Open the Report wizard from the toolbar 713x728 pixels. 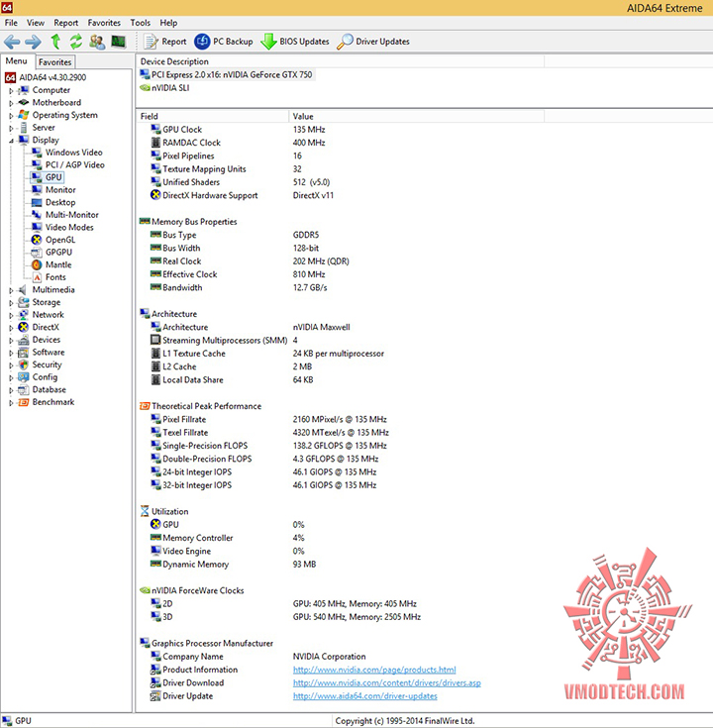click(165, 42)
